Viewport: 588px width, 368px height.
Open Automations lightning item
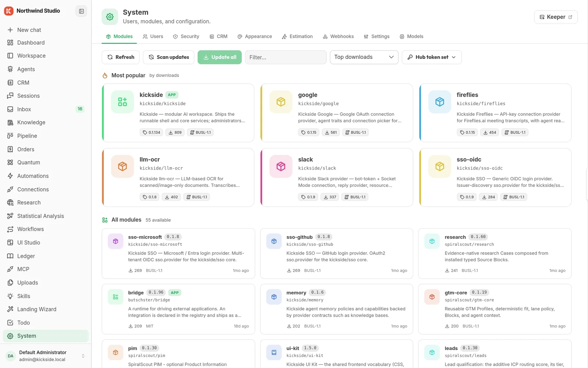(x=46, y=176)
